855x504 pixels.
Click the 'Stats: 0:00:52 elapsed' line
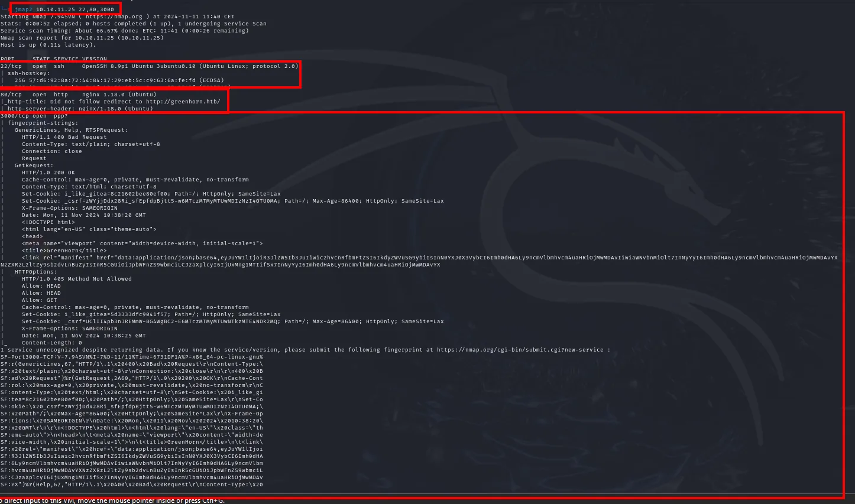pos(134,24)
